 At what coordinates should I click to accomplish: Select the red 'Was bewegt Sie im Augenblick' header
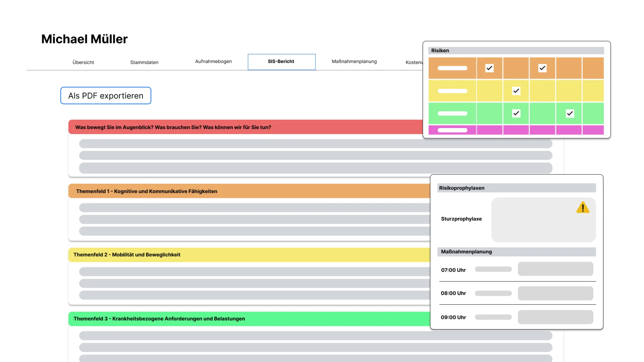click(x=245, y=127)
